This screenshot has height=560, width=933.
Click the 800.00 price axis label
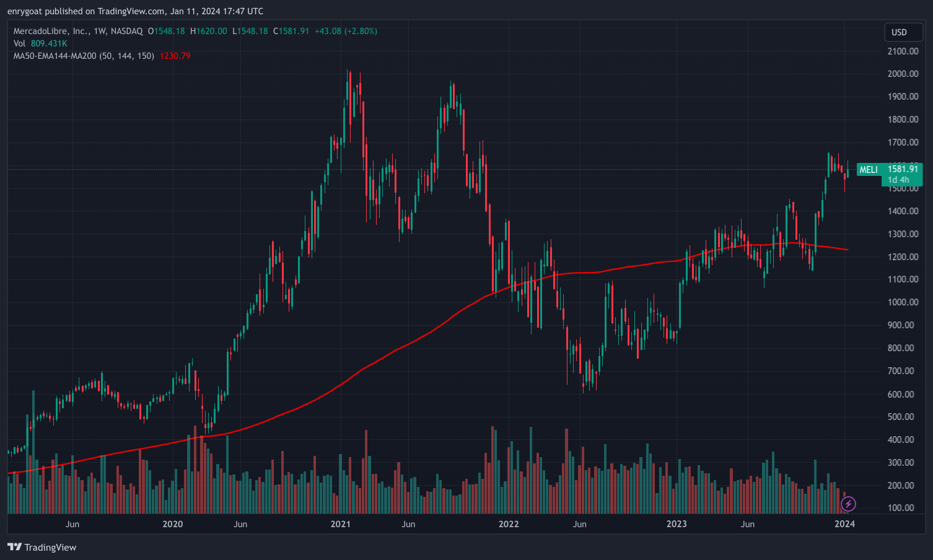901,348
